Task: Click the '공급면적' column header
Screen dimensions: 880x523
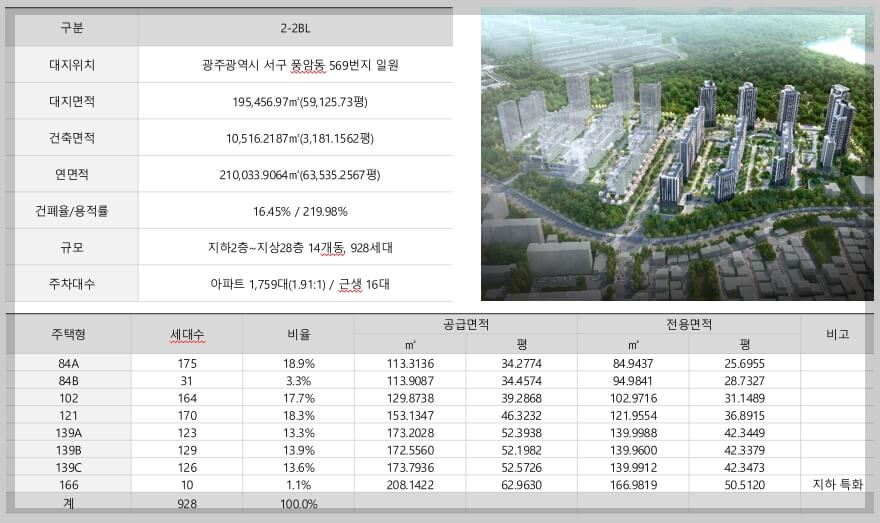Action: [x=466, y=324]
